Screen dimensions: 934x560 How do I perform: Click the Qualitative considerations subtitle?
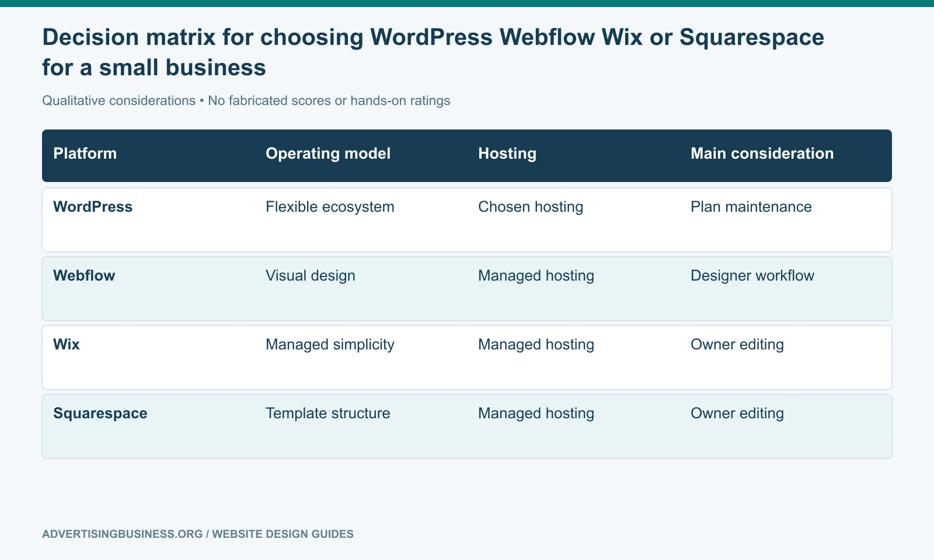pos(246,100)
